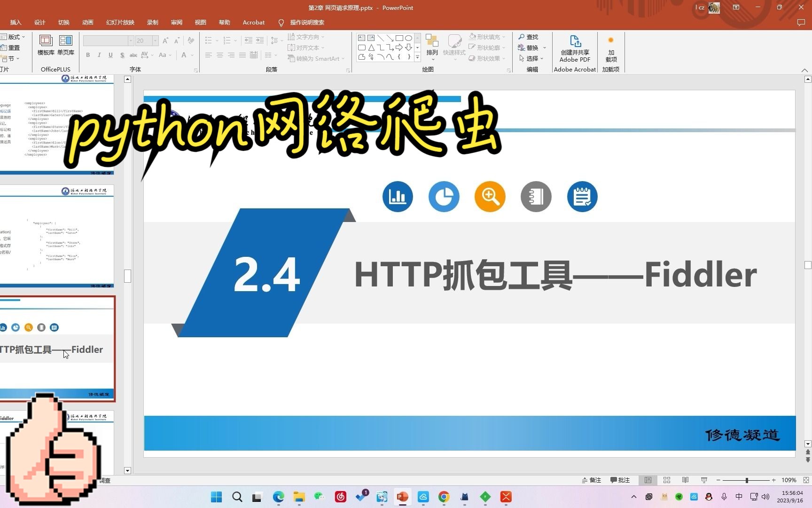Screen dimensions: 812x508
Task: Open the 选择 select menu
Action: pyautogui.click(x=531, y=58)
